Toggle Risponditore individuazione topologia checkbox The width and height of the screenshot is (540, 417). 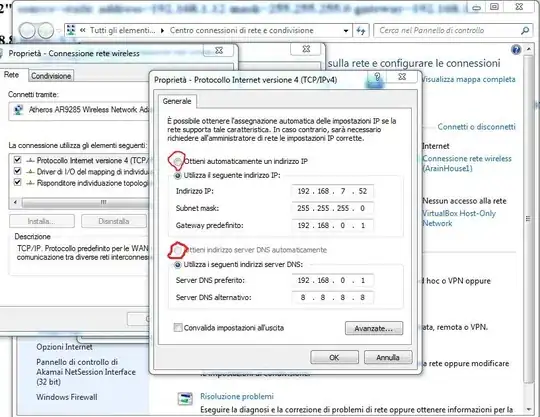pyautogui.click(x=17, y=182)
